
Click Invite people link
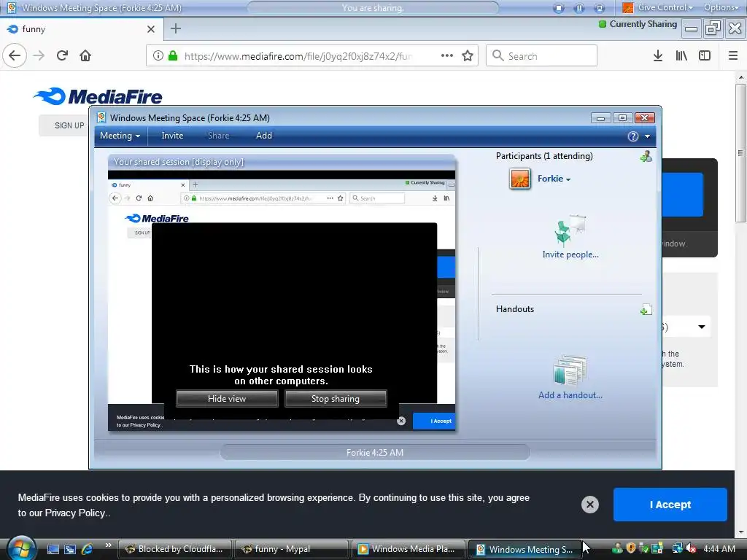click(x=570, y=254)
